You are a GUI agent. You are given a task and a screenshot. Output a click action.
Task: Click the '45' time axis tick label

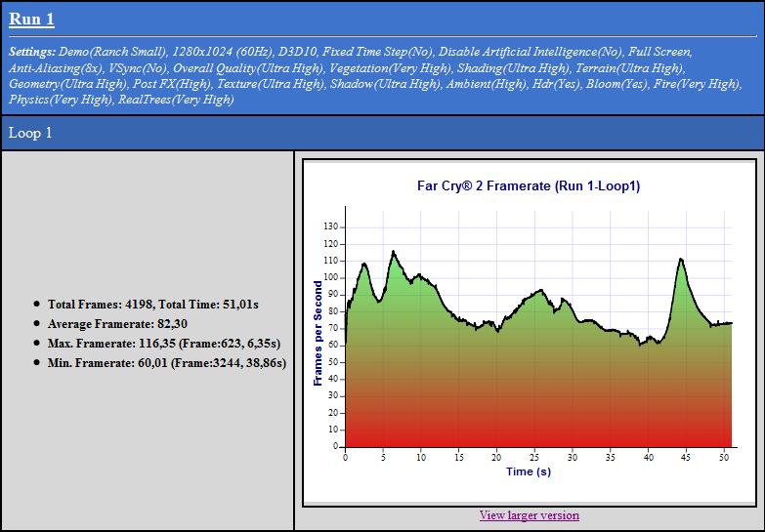(686, 458)
